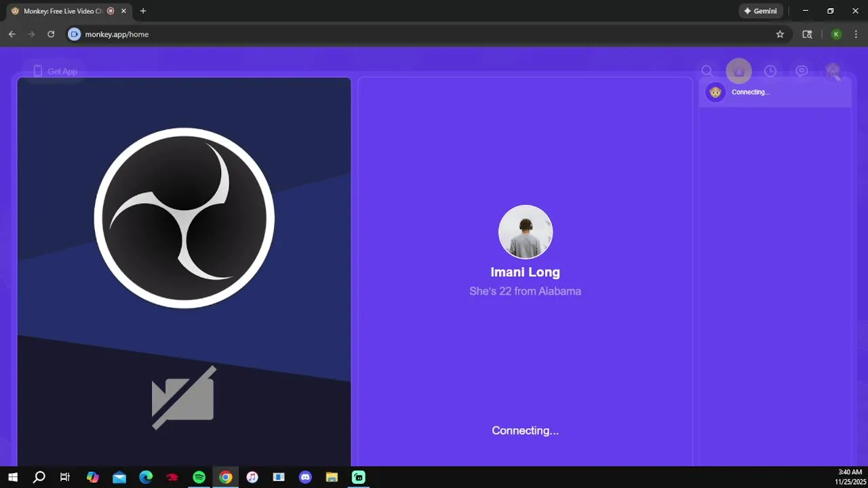The image size is (868, 488).
Task: Click the browser forward arrow
Action: coord(31,34)
